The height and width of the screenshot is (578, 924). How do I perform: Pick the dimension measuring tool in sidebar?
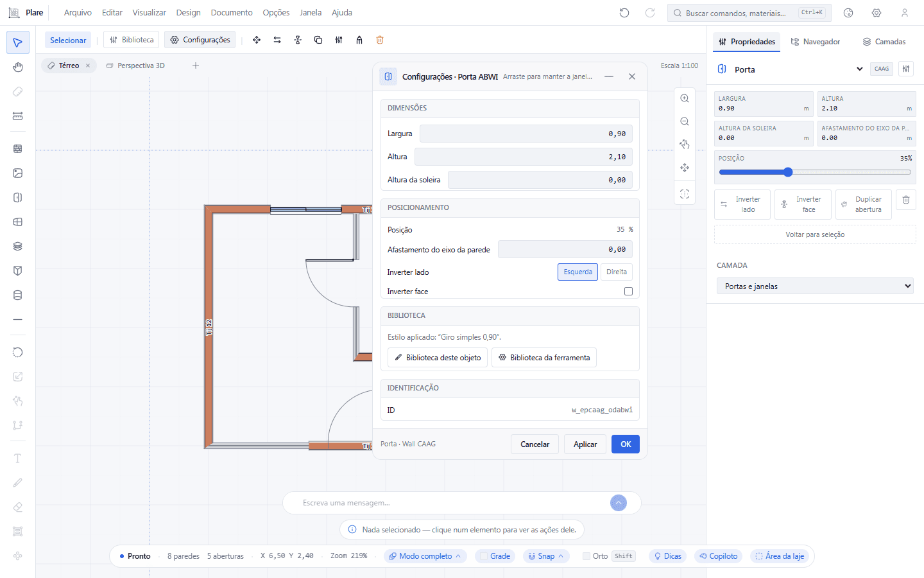point(18,116)
